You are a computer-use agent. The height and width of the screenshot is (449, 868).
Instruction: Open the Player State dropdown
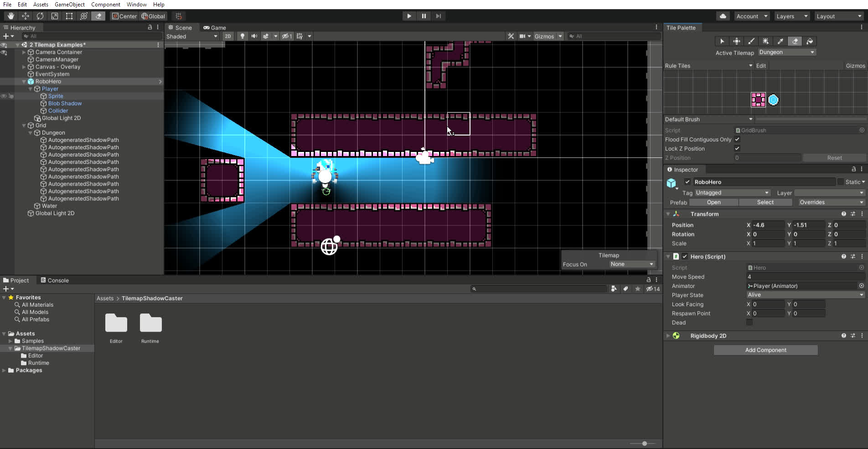tap(805, 295)
